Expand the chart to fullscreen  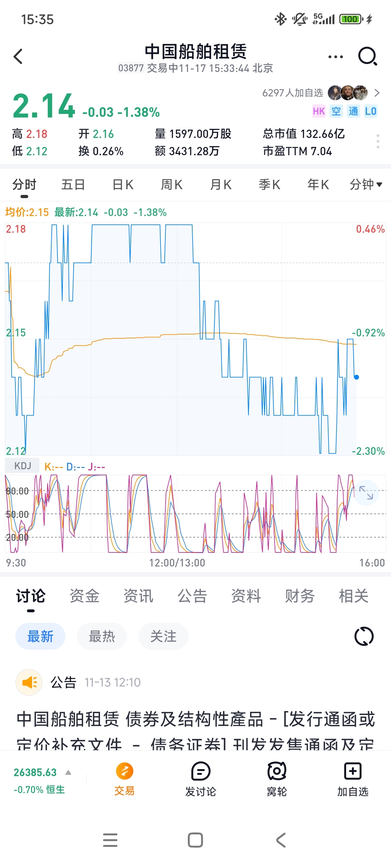366,493
